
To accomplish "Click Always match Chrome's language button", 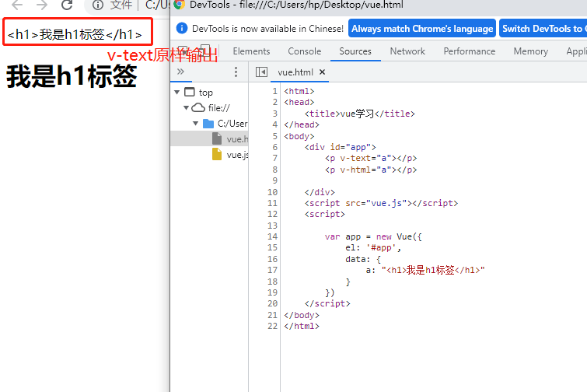I will (422, 29).
